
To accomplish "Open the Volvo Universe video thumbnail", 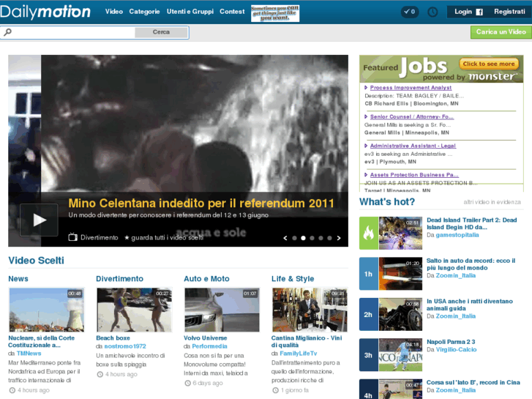I will pyautogui.click(x=222, y=310).
